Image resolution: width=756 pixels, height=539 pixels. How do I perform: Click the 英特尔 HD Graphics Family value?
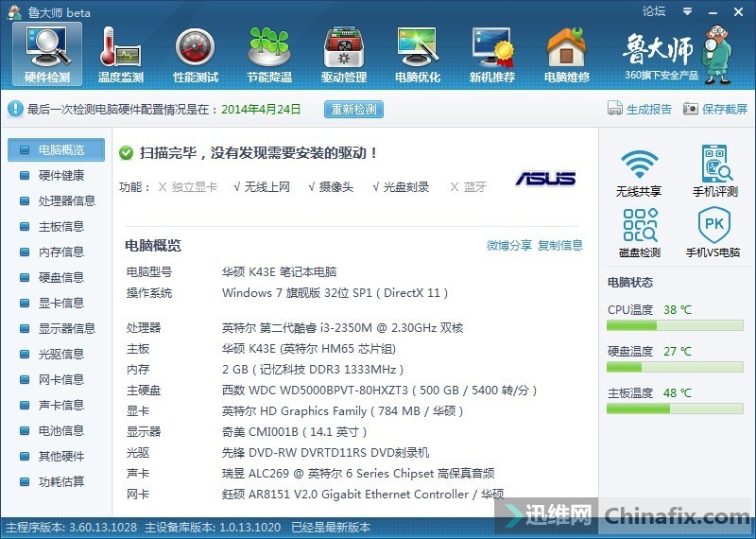[x=343, y=410]
